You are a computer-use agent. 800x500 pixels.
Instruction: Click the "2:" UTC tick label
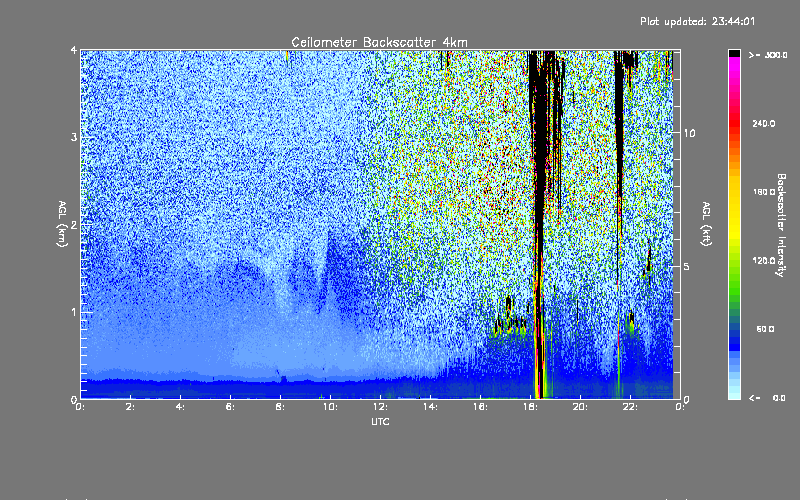pos(131,407)
